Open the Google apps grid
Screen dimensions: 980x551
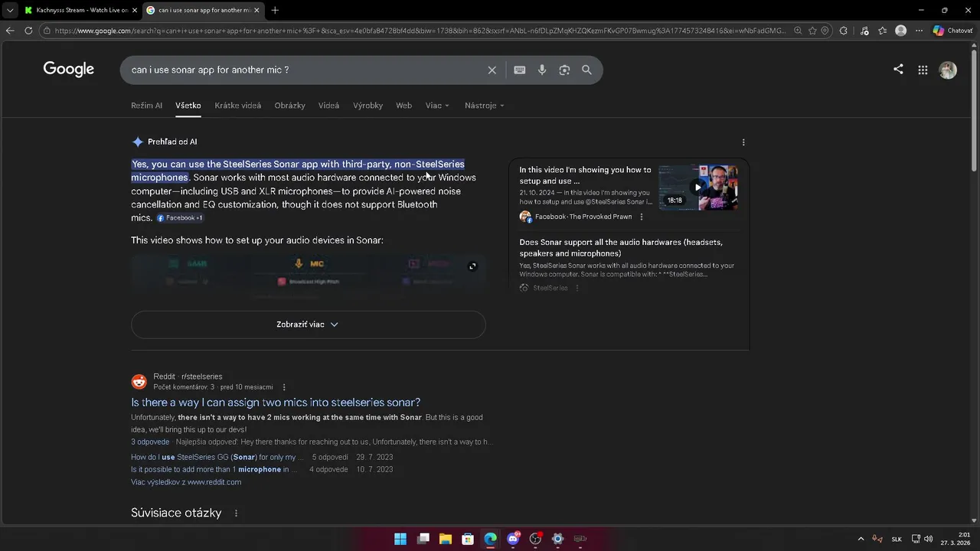point(923,70)
